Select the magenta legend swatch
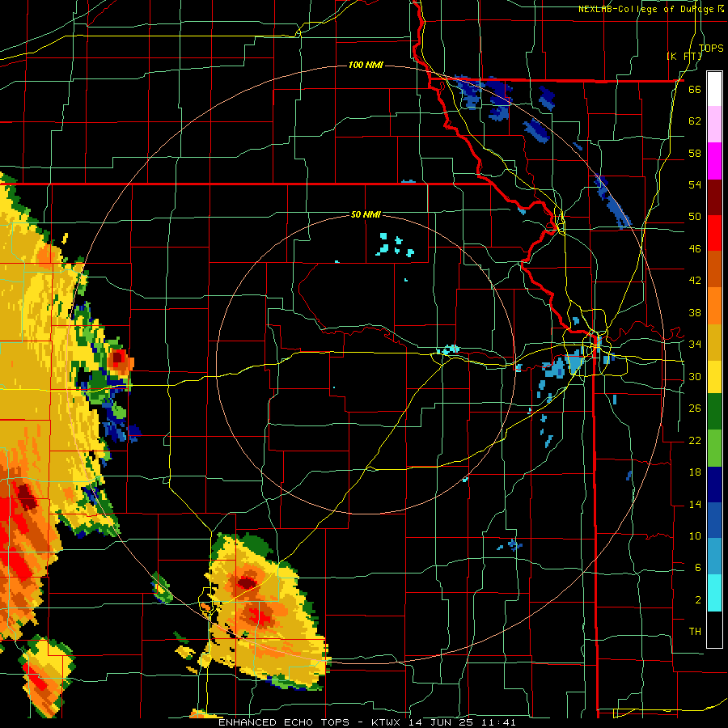Image resolution: width=728 pixels, height=728 pixels. point(714,161)
